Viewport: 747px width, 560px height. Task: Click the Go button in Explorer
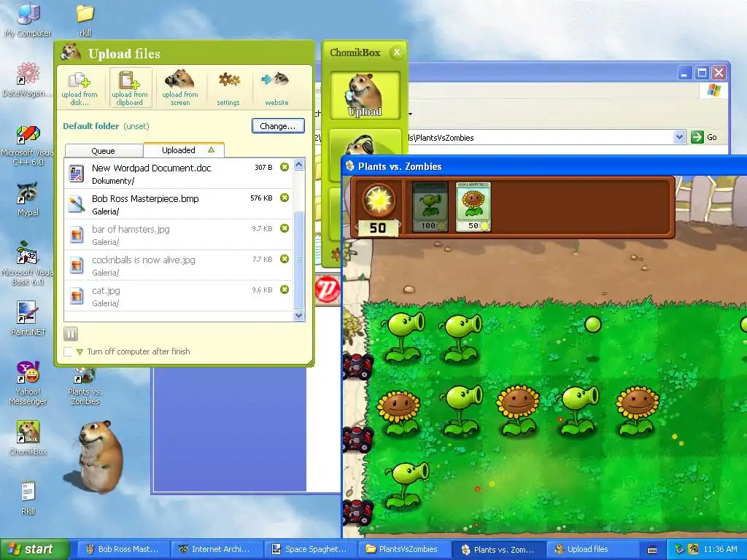[705, 137]
